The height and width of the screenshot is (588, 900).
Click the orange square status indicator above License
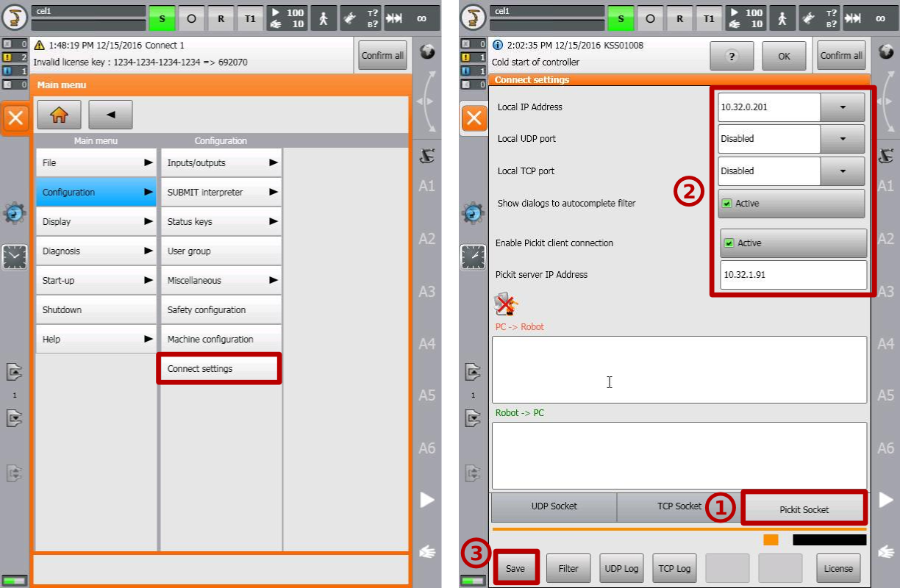pyautogui.click(x=770, y=540)
